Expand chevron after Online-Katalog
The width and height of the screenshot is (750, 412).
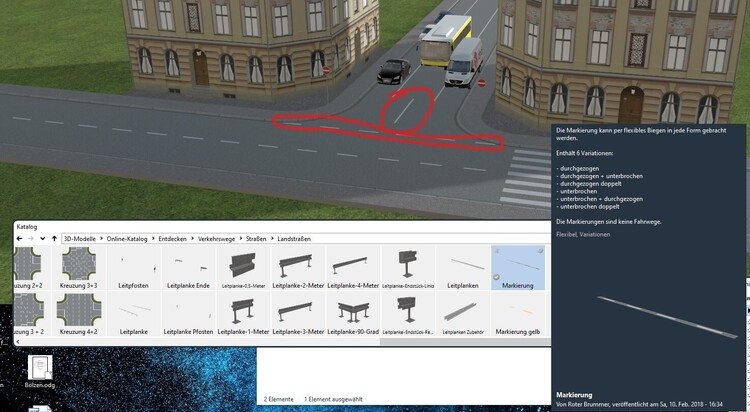point(153,238)
